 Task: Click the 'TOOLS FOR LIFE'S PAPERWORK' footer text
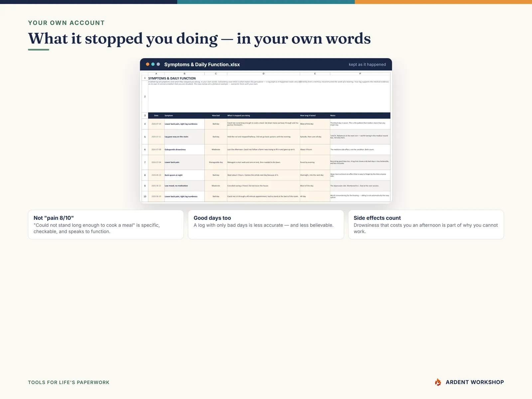(x=69, y=382)
